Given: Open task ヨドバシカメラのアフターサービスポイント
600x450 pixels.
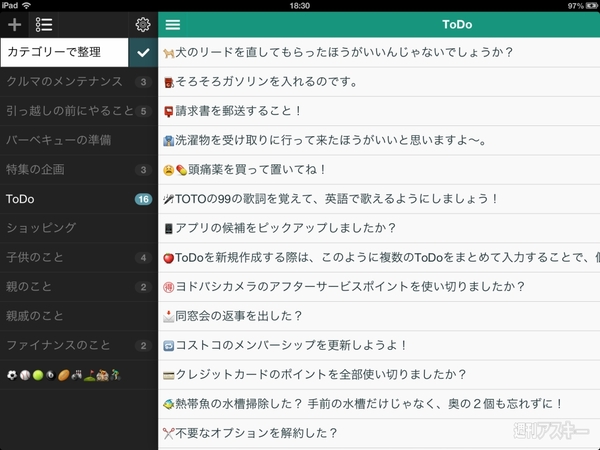Looking at the screenshot, I should (x=379, y=287).
